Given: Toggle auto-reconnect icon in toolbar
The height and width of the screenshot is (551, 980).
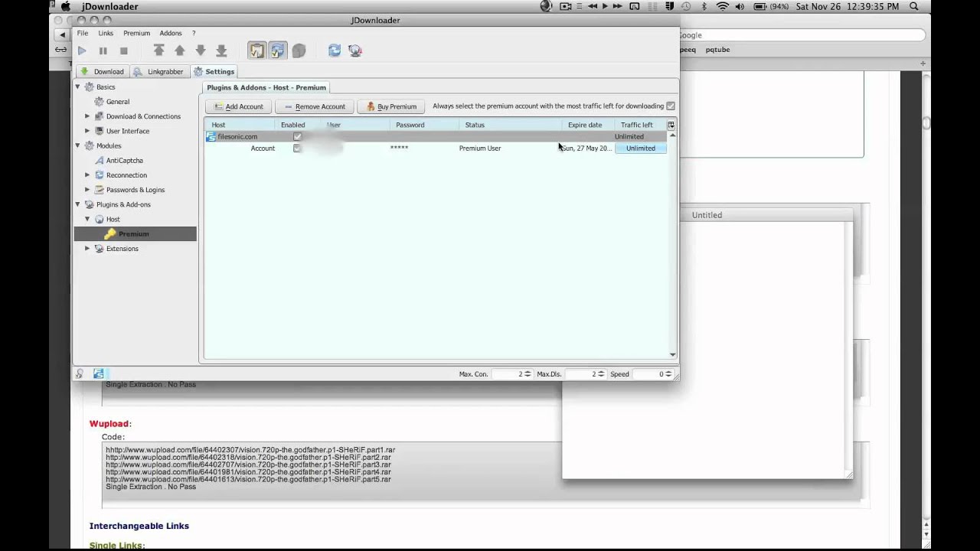Looking at the screenshot, I should click(277, 51).
